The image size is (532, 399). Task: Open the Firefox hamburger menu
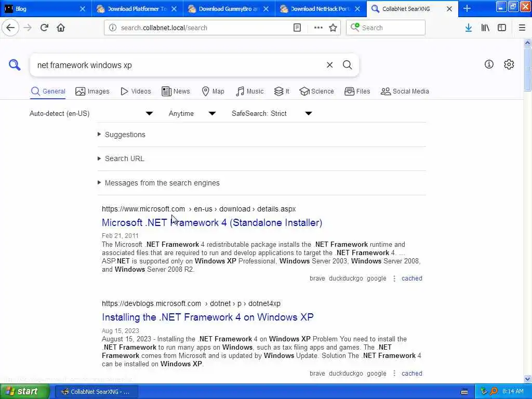522,28
